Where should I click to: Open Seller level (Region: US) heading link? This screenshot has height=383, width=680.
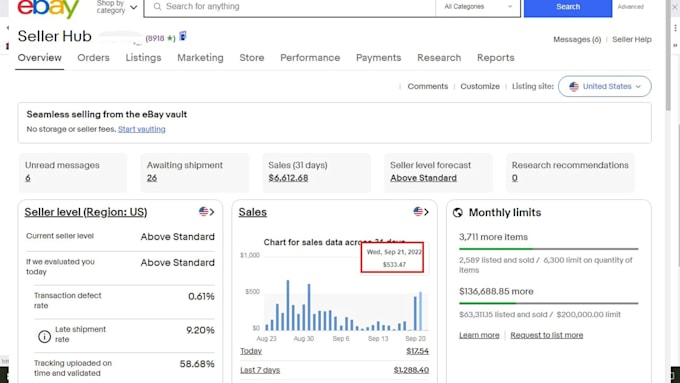(x=86, y=212)
